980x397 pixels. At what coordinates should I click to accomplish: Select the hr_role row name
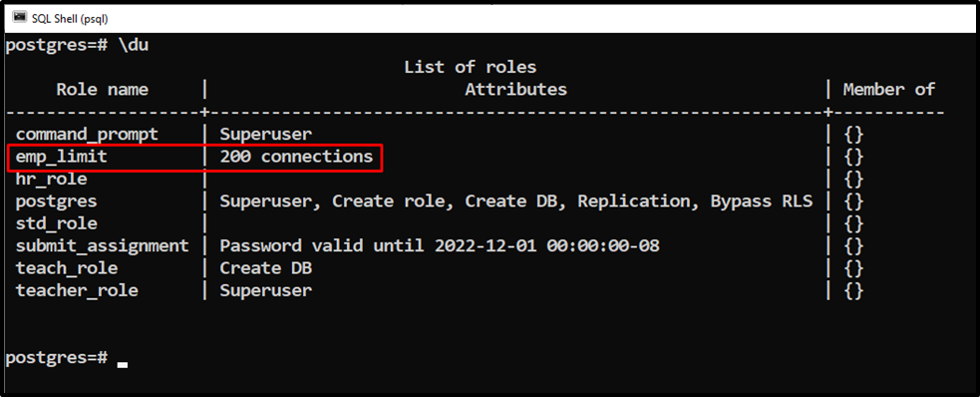pos(51,179)
